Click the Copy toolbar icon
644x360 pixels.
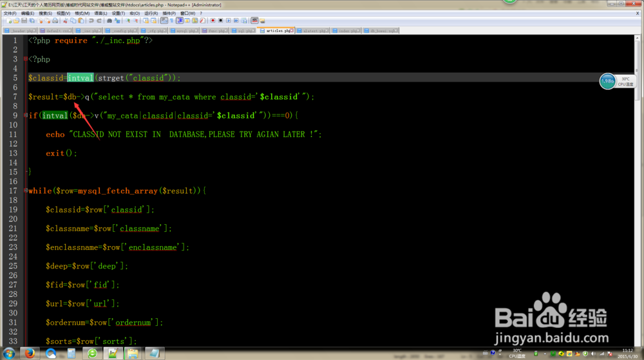coord(73,21)
